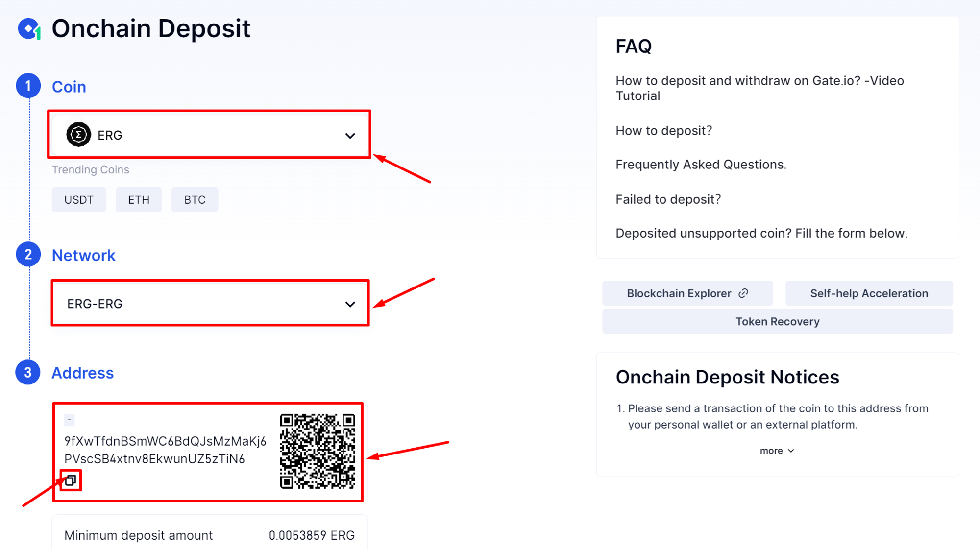The height and width of the screenshot is (550, 980).
Task: Click the Onchain Deposit logo icon
Action: click(29, 29)
